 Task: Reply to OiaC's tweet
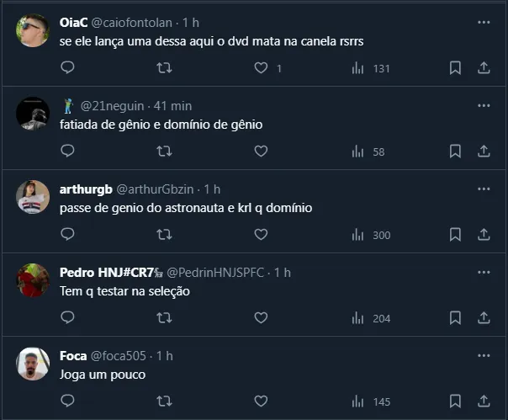tap(67, 68)
